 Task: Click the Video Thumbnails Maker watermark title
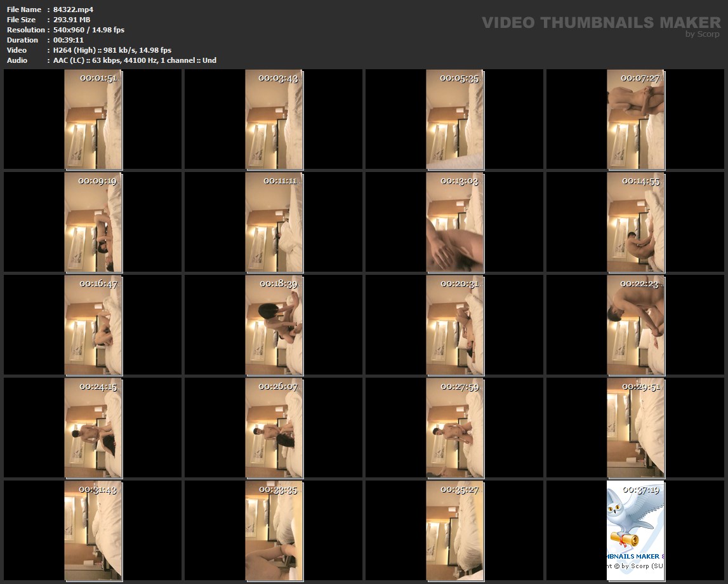[x=600, y=22]
